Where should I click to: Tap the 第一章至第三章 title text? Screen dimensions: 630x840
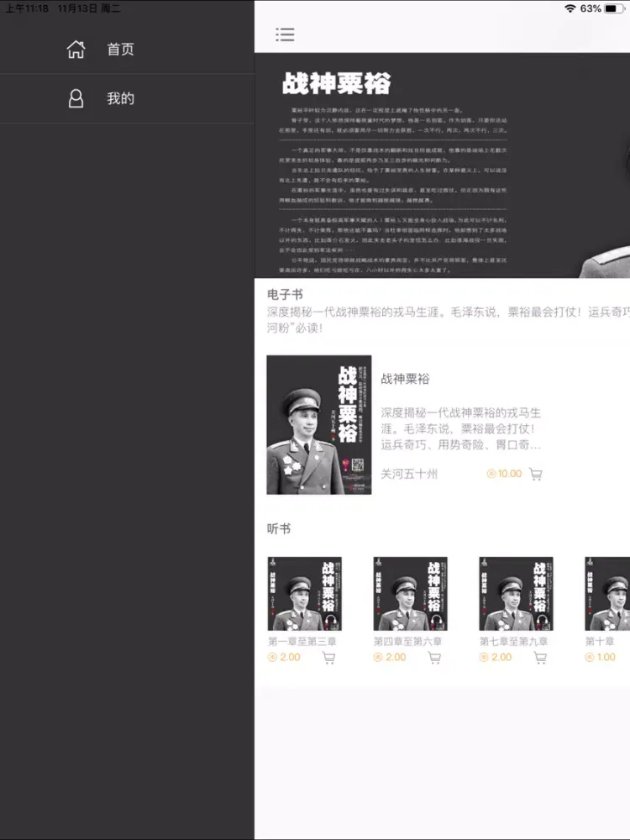click(x=302, y=641)
